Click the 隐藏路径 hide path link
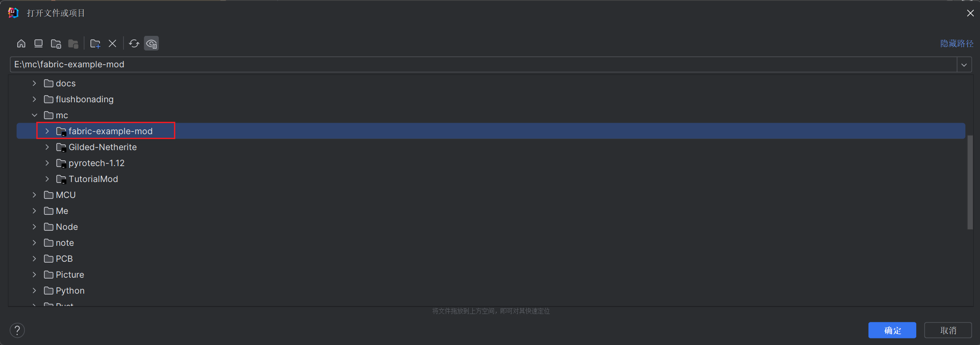 point(957,43)
